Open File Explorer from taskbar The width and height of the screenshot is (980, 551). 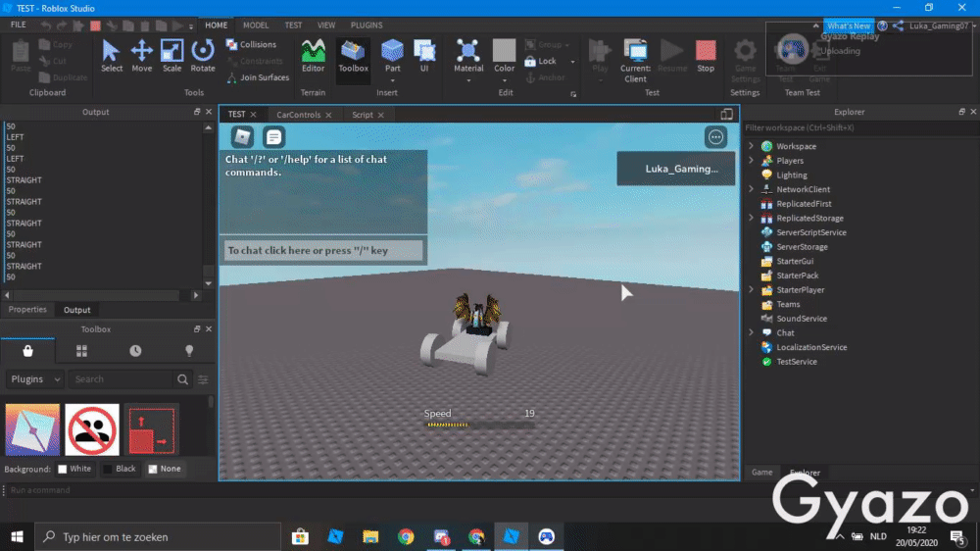(x=370, y=536)
